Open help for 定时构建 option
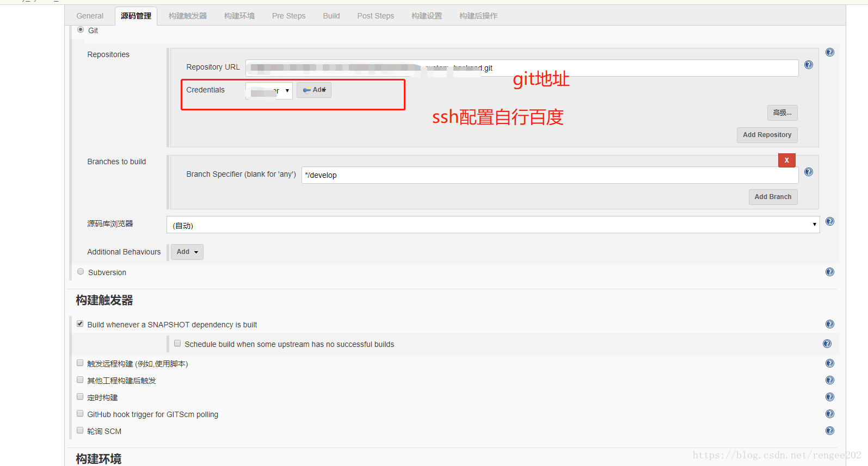Image resolution: width=868 pixels, height=466 pixels. click(x=829, y=397)
